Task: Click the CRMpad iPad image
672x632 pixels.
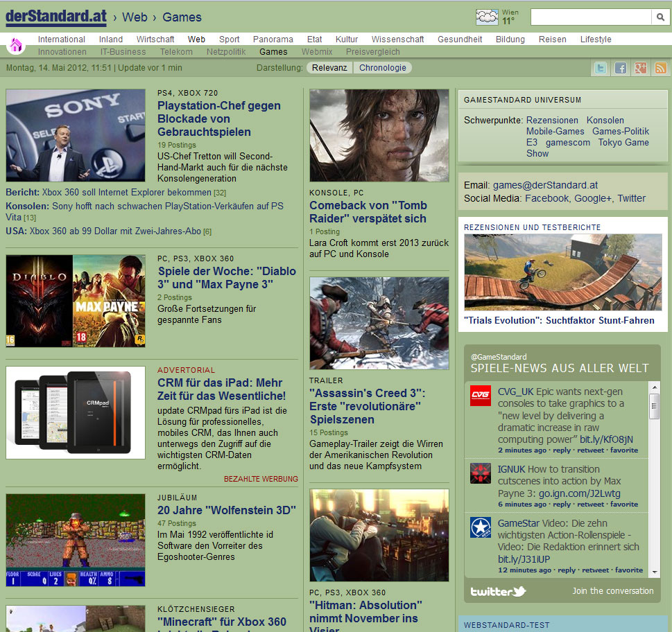Action: (x=76, y=413)
